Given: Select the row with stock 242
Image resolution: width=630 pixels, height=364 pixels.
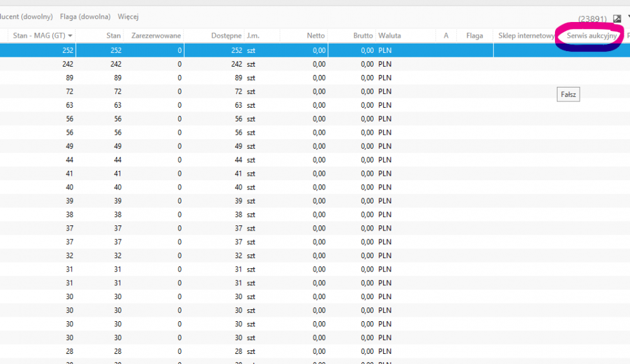Looking at the screenshot, I should coord(252,64).
